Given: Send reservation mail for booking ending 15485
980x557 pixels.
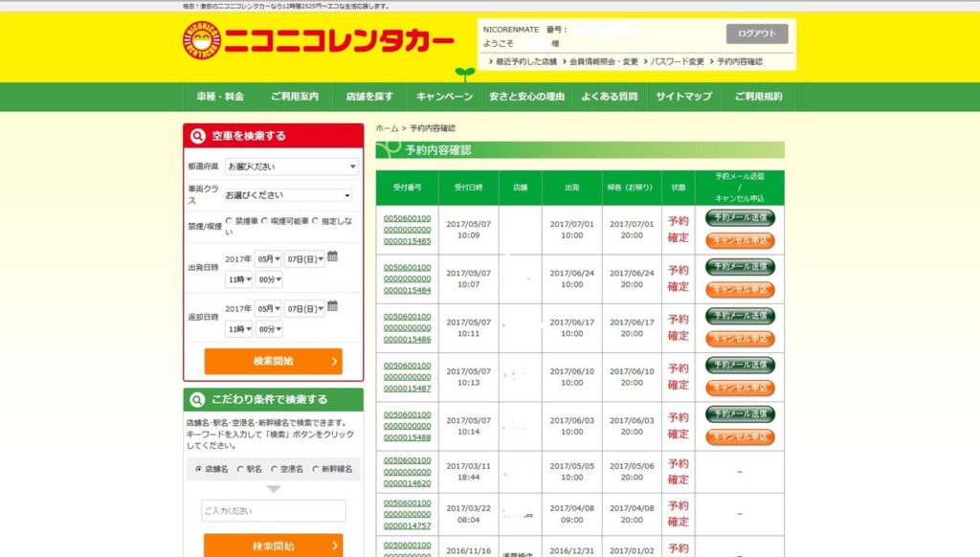Looking at the screenshot, I should 740,218.
